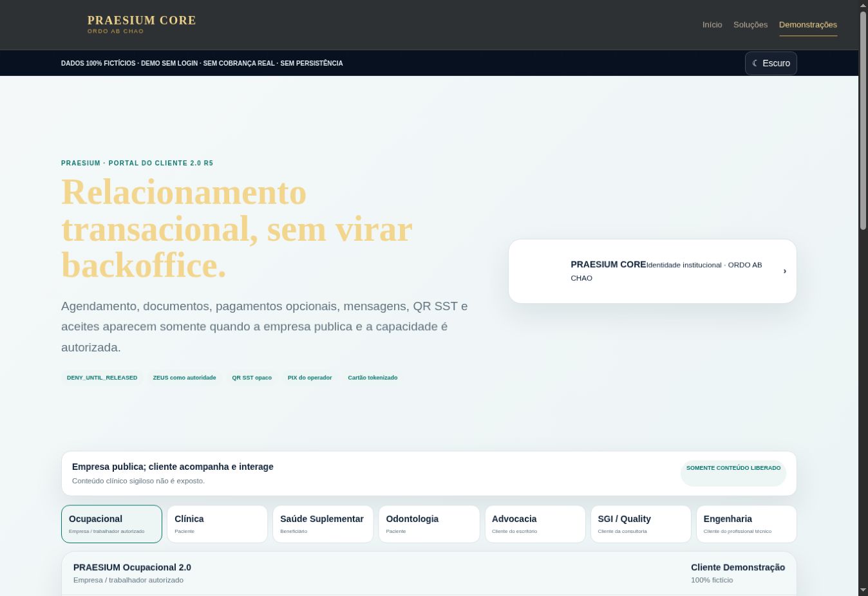Toggle the Escuro dark mode button
The width and height of the screenshot is (868, 596).
(x=771, y=63)
